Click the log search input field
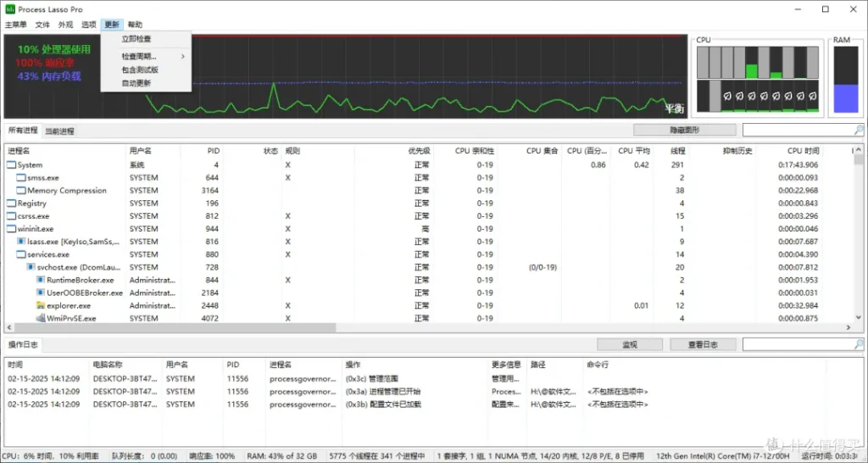This screenshot has height=463, width=868. tap(798, 344)
